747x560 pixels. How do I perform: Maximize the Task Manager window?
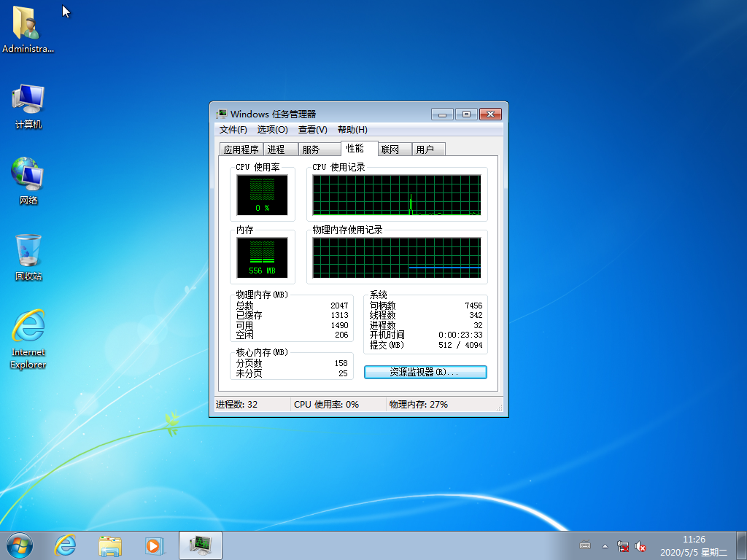[466, 114]
